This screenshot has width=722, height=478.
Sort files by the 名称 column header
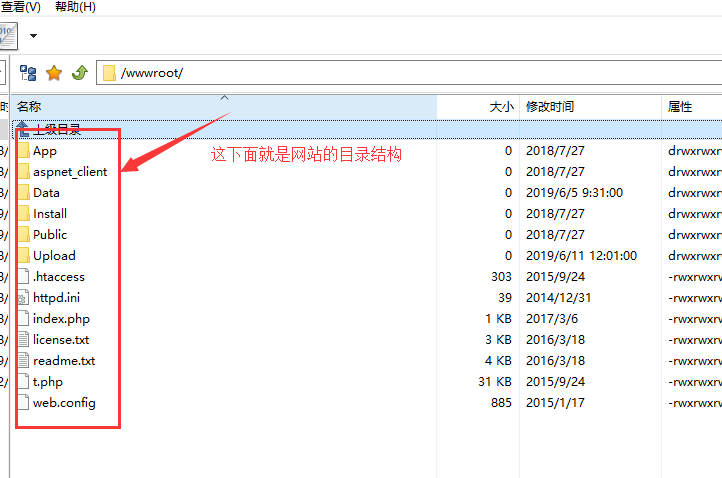(30, 106)
